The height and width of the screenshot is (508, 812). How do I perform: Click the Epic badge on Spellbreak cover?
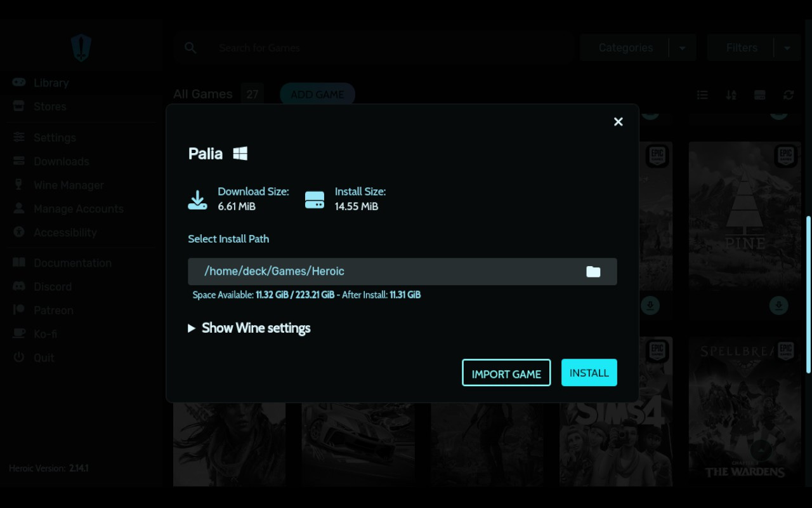click(x=785, y=351)
